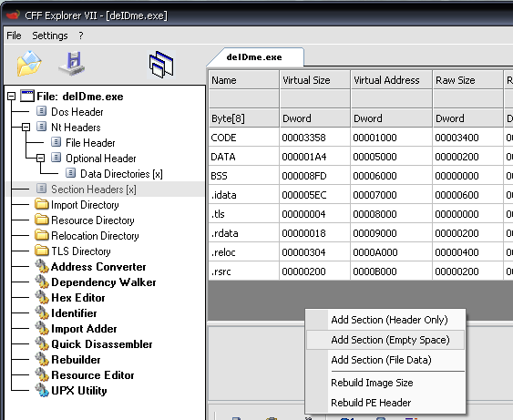Screen dimensions: 513x420
Task: Click the Open File folder toolbar icon
Action: click(29, 64)
